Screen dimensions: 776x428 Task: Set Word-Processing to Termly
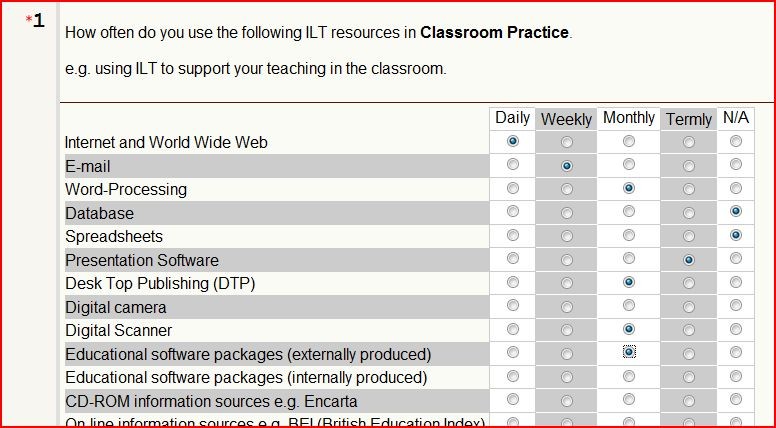[x=688, y=189]
